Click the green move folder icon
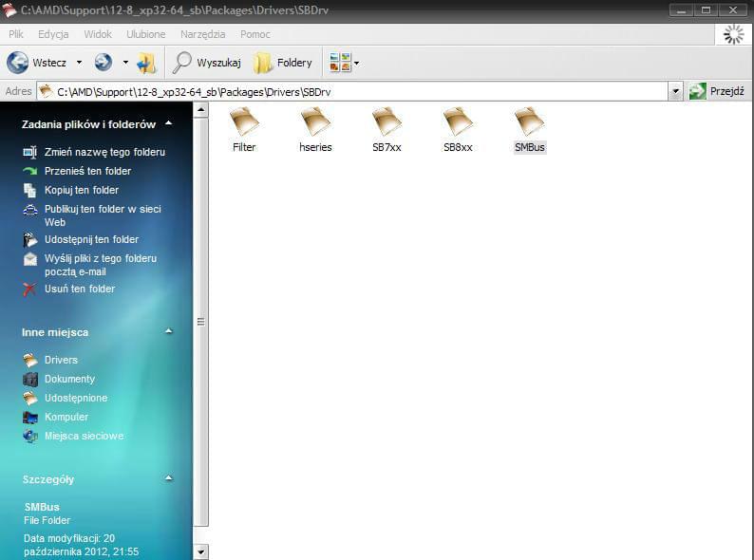 tap(29, 171)
